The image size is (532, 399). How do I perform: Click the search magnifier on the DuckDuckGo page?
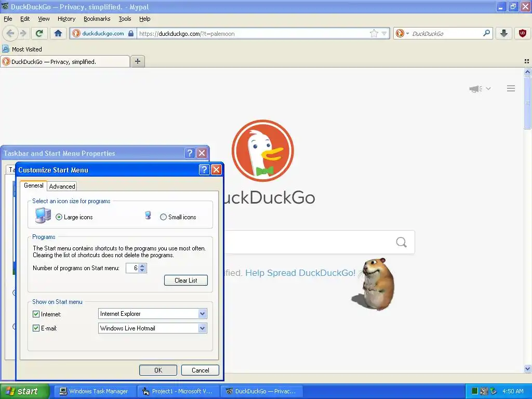tap(402, 242)
